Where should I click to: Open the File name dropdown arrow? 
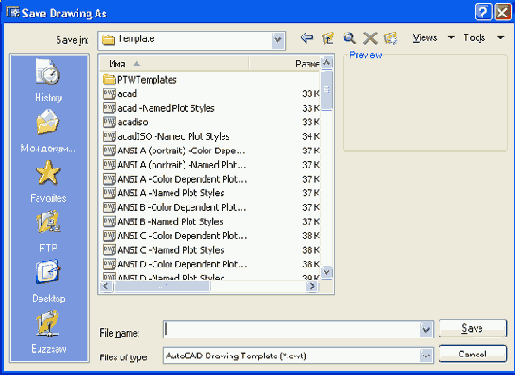pos(426,330)
